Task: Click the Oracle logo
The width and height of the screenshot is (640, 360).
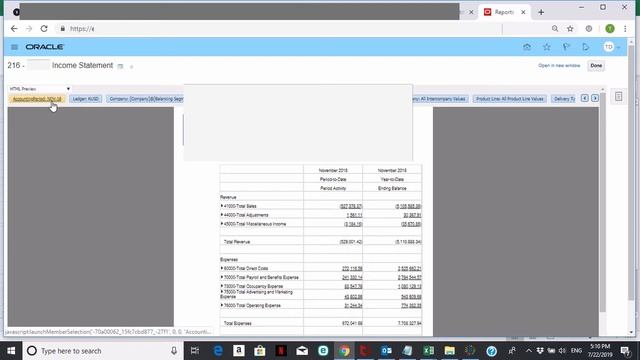Action: pyautogui.click(x=44, y=47)
